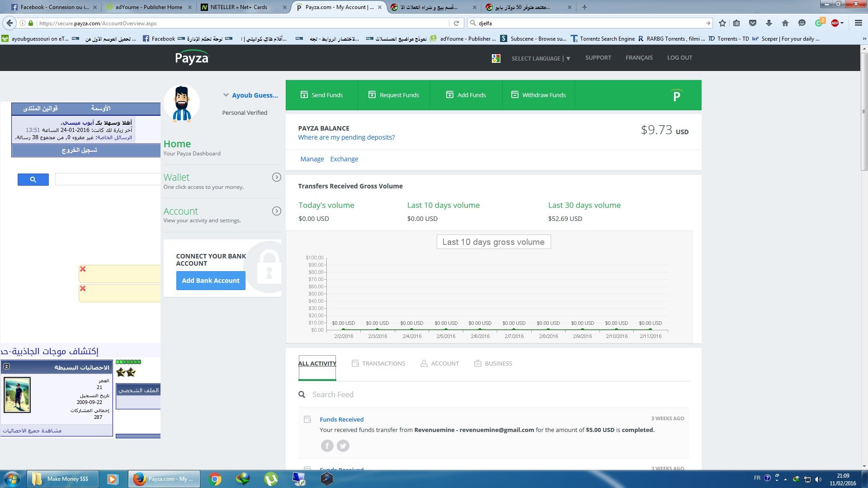Click Add Bank Account button
The image size is (868, 488).
pyautogui.click(x=211, y=281)
